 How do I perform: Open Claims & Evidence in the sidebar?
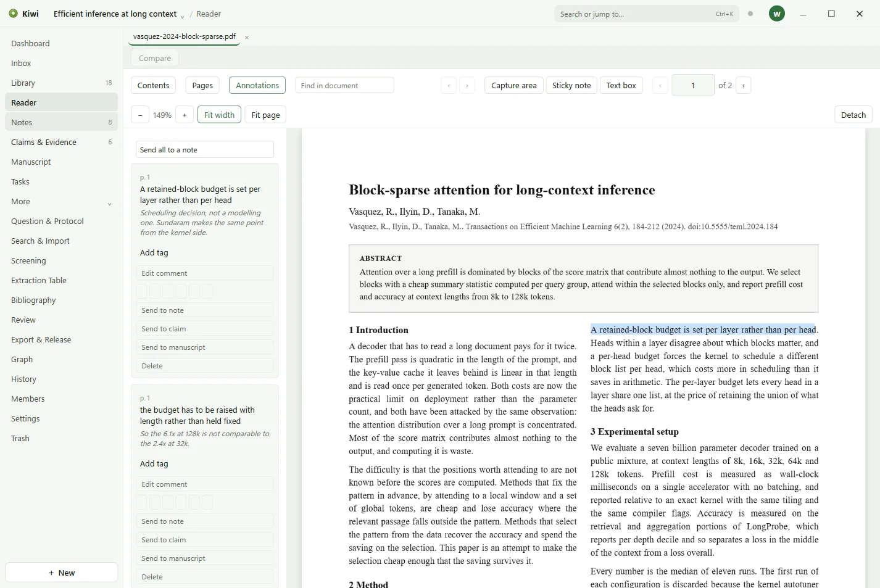pos(61,142)
